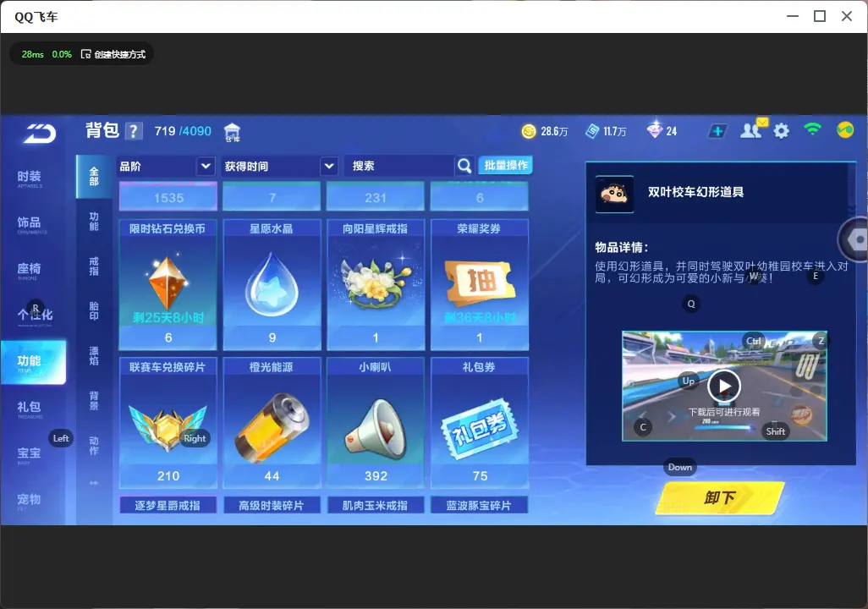The width and height of the screenshot is (868, 609).
Task: Select the 荣耀奖券 ticket item
Action: (x=480, y=284)
